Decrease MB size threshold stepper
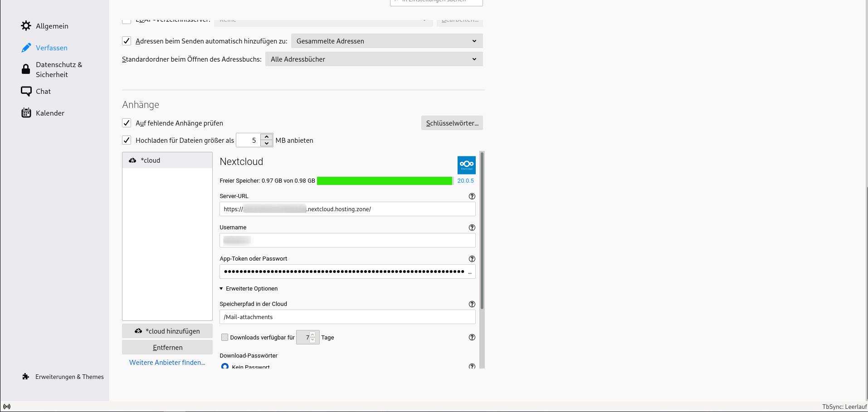 267,144
